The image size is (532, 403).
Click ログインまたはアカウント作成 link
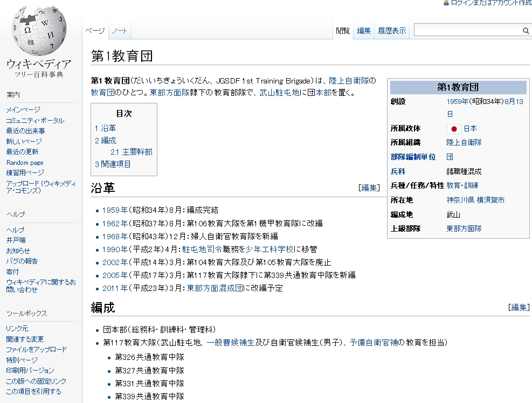[x=491, y=3]
